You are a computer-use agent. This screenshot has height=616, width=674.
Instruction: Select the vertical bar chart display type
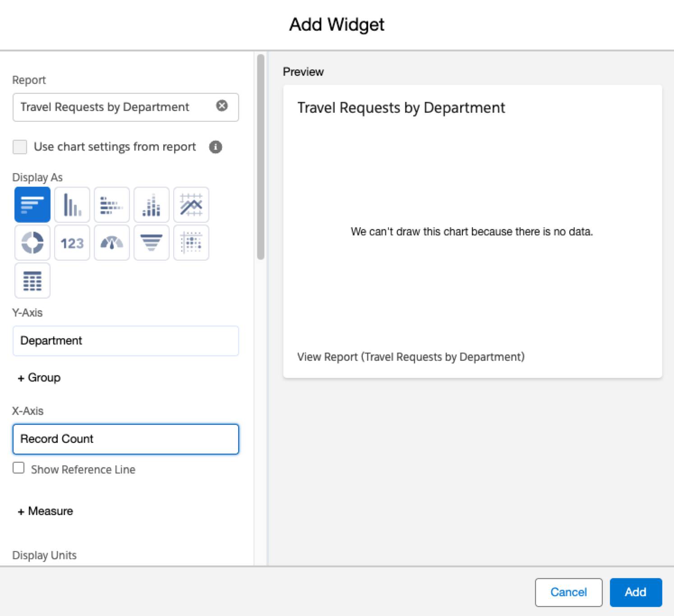72,204
